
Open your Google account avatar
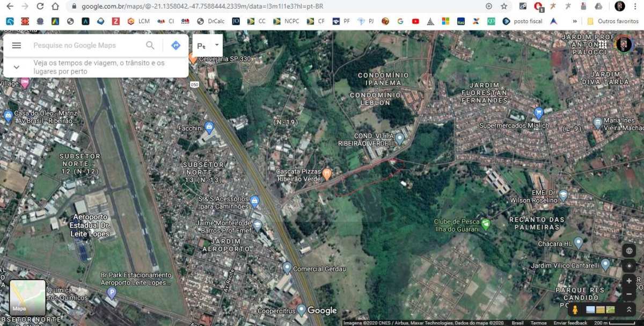624,45
